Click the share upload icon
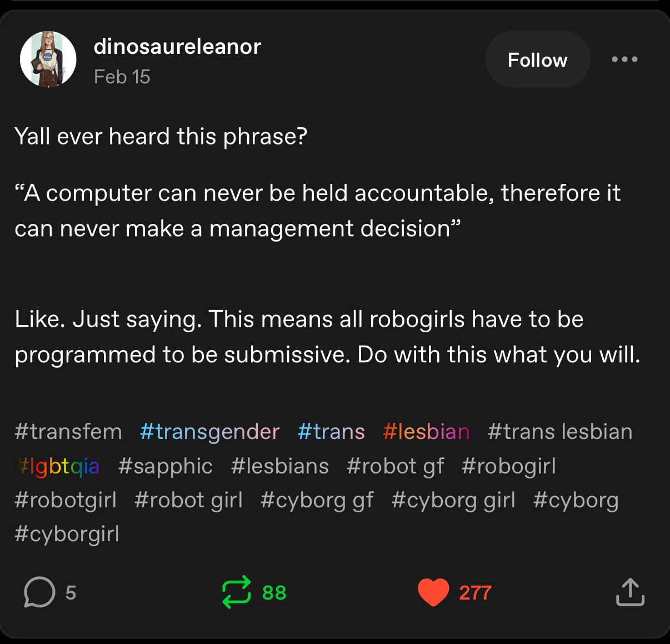Screen dimensions: 670x644 click(x=630, y=592)
